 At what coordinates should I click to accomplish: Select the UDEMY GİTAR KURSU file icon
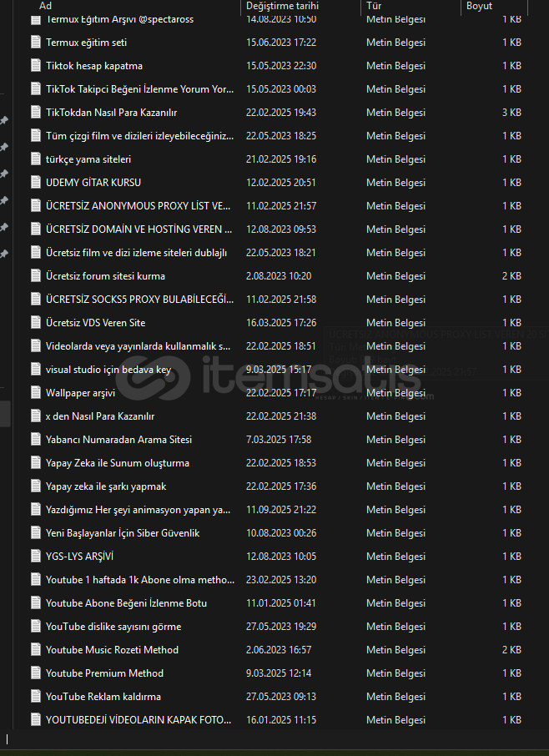pyautogui.click(x=36, y=182)
